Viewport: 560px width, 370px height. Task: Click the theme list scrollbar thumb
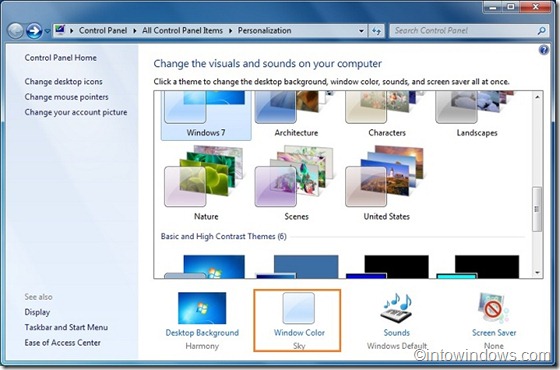[x=537, y=209]
